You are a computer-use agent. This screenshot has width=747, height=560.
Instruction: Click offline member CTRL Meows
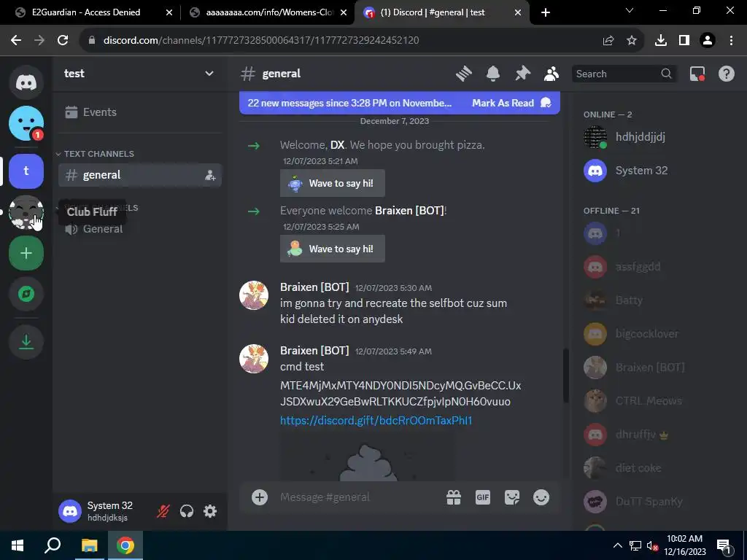(658, 401)
